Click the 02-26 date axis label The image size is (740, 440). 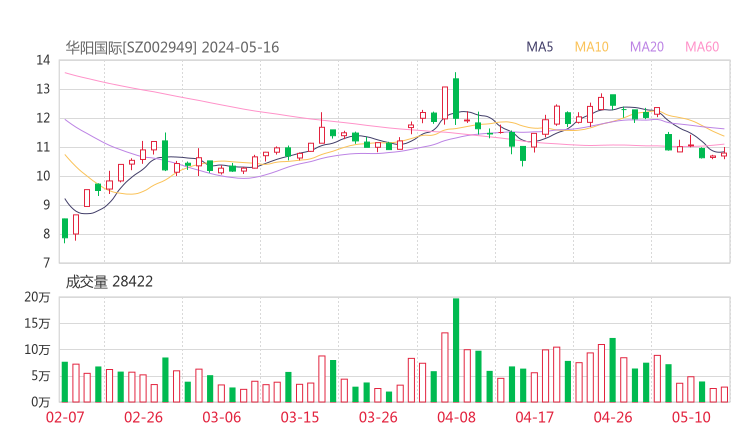[143, 417]
